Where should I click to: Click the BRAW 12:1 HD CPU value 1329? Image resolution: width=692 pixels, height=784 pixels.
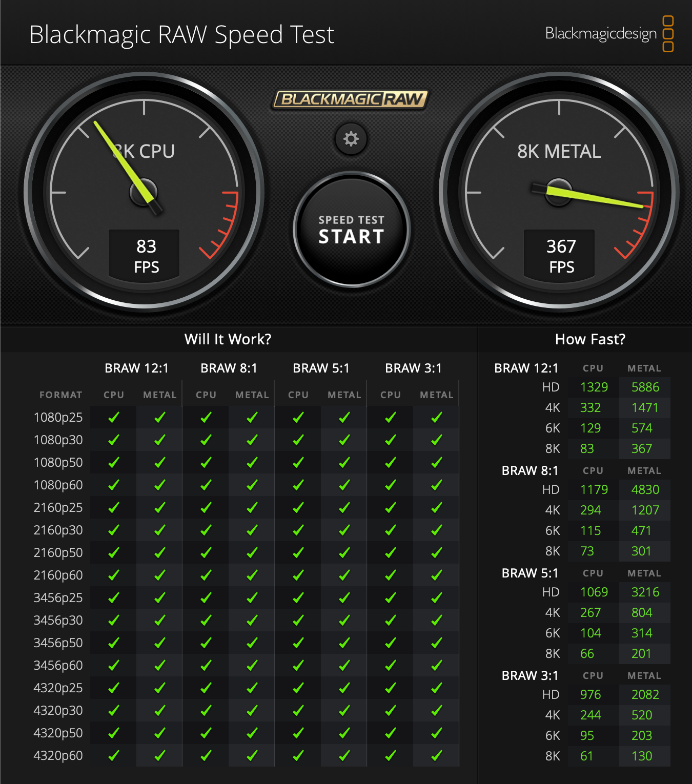(x=594, y=387)
